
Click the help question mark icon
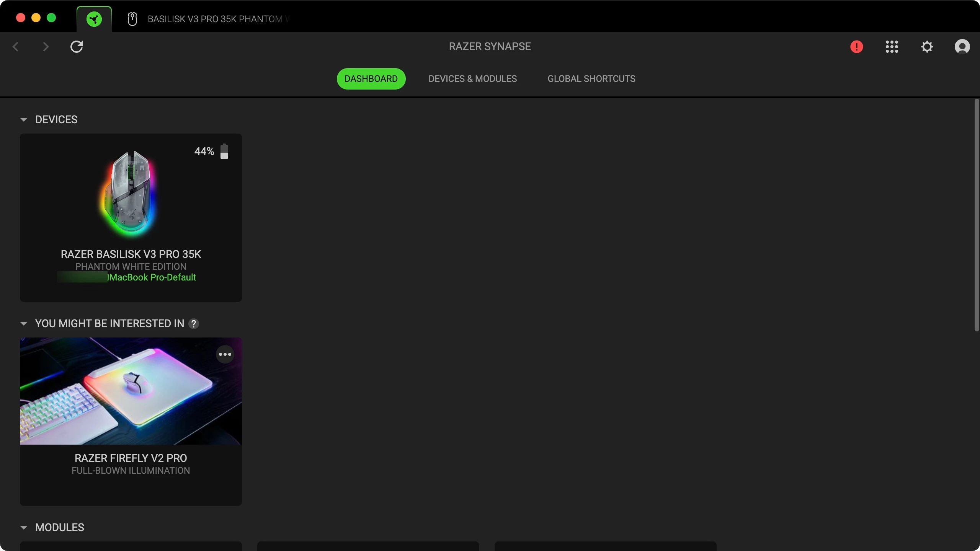[x=194, y=324]
